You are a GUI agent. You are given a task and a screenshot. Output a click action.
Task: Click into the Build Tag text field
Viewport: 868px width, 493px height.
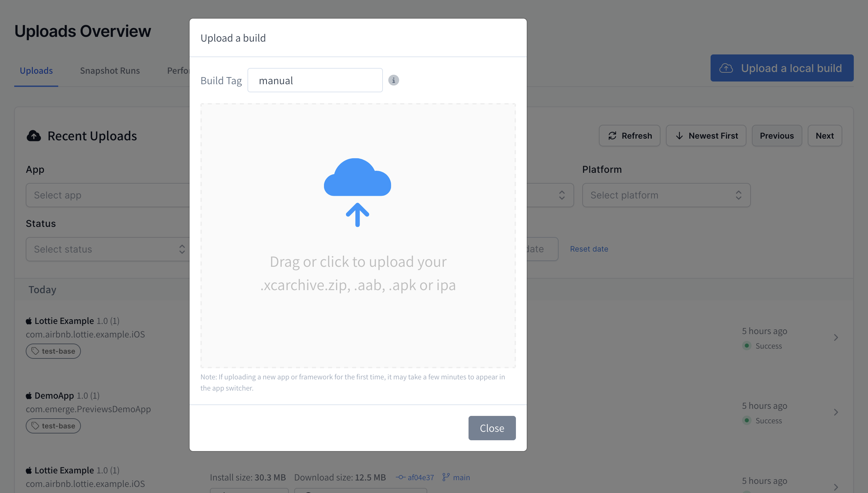coord(315,80)
